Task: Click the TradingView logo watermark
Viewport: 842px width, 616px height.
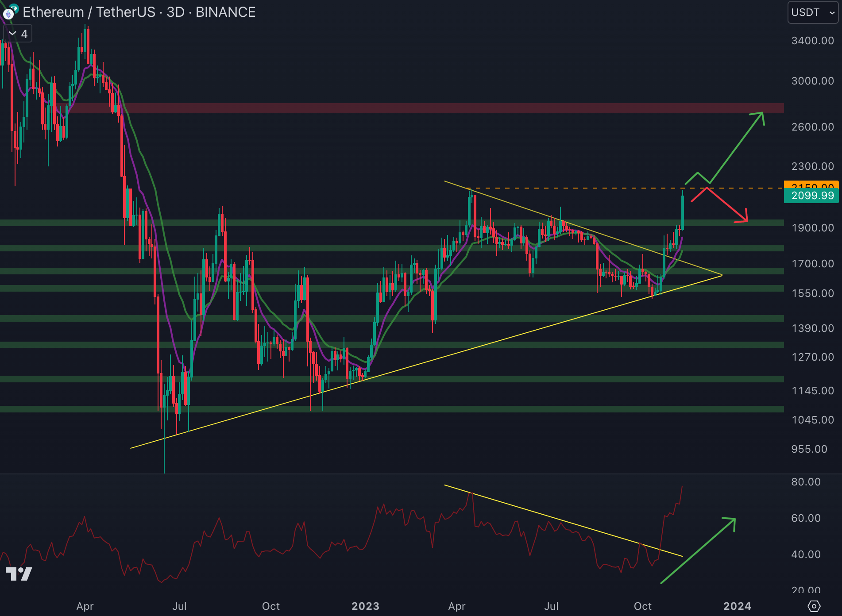Action: 19,574
